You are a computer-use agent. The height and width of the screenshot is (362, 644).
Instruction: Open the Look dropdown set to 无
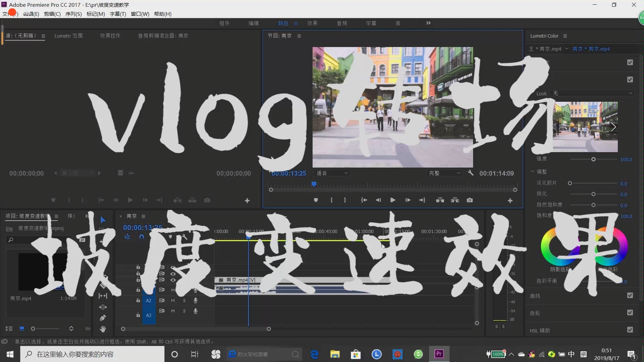(593, 93)
